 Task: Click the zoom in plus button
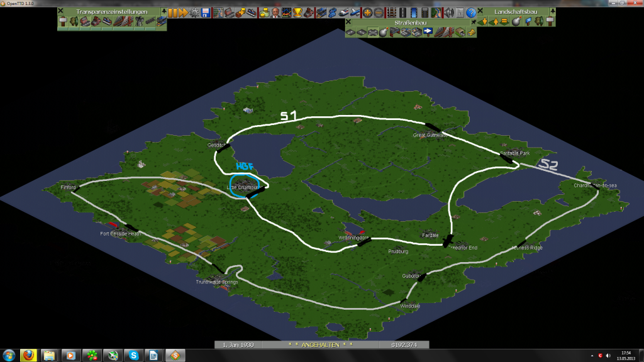point(367,13)
